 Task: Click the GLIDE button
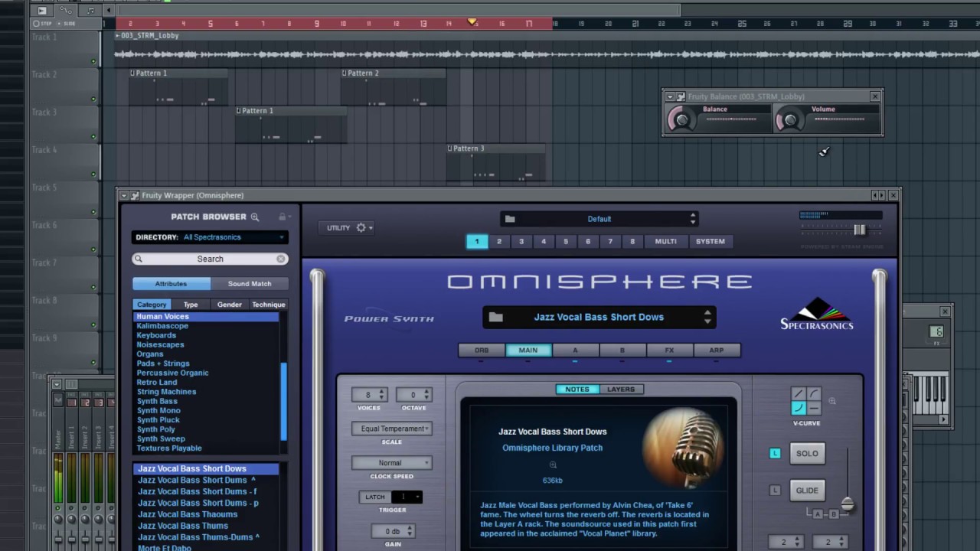pyautogui.click(x=807, y=491)
